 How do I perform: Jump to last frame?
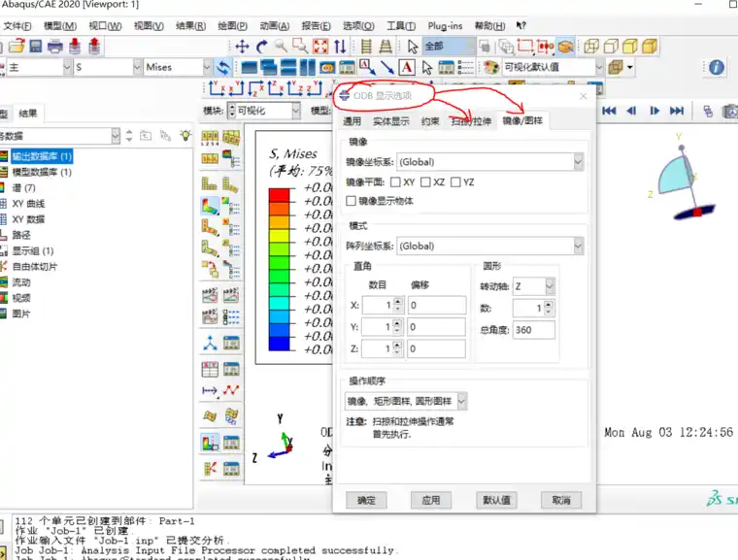(x=677, y=111)
